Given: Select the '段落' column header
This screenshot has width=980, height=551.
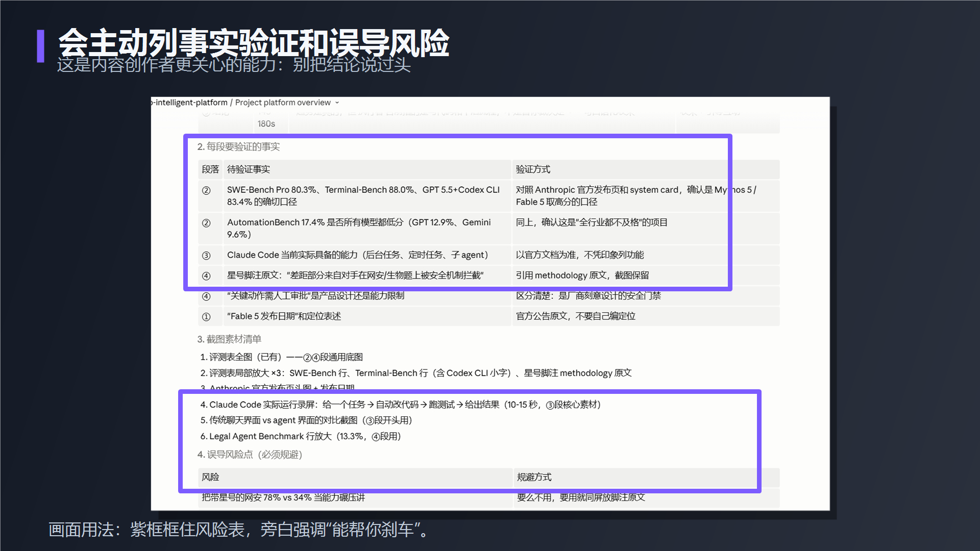Looking at the screenshot, I should click(210, 169).
